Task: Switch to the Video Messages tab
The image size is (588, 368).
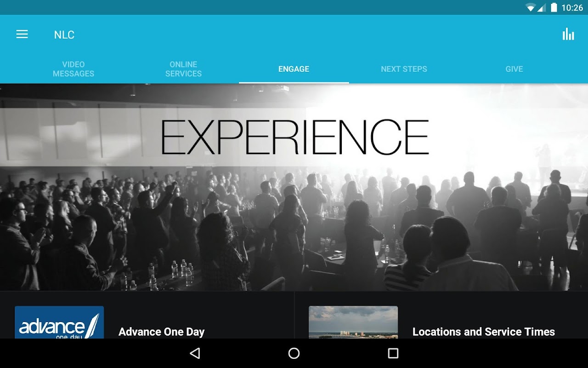Action: [73, 69]
